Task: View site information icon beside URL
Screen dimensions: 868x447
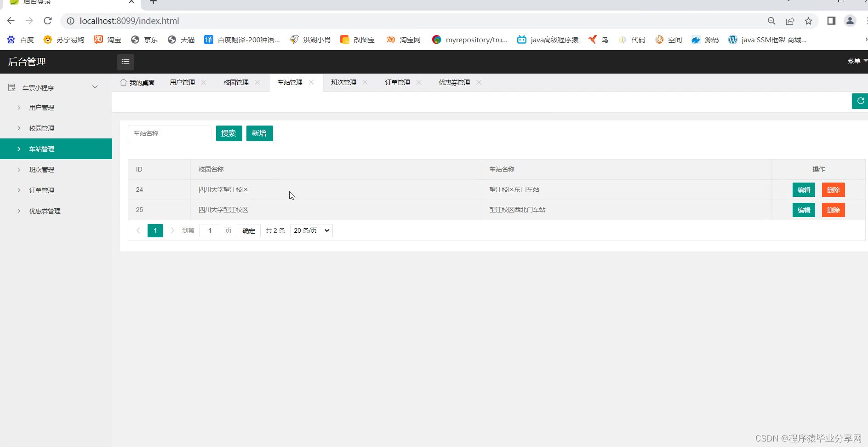Action: [70, 21]
